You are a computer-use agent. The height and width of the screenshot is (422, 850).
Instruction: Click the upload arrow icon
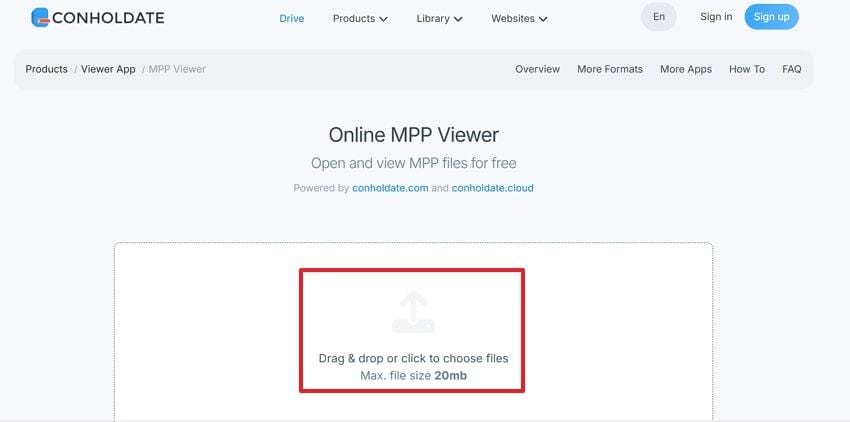(x=414, y=311)
